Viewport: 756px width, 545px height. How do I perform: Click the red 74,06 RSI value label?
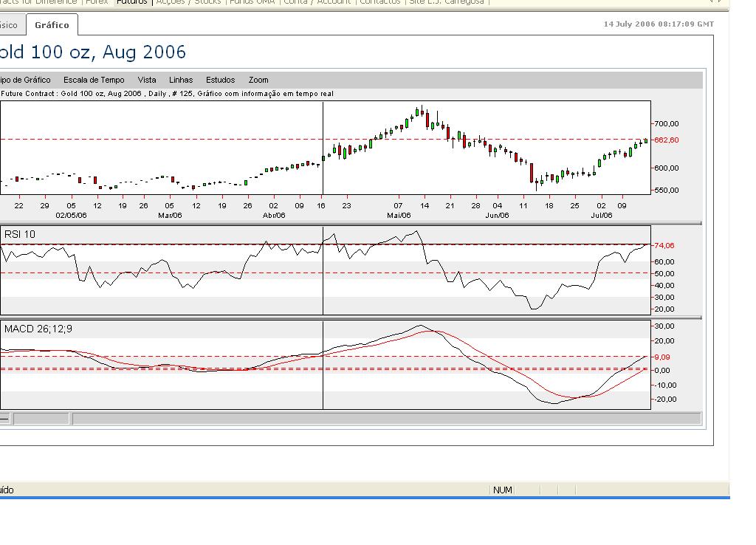(664, 245)
